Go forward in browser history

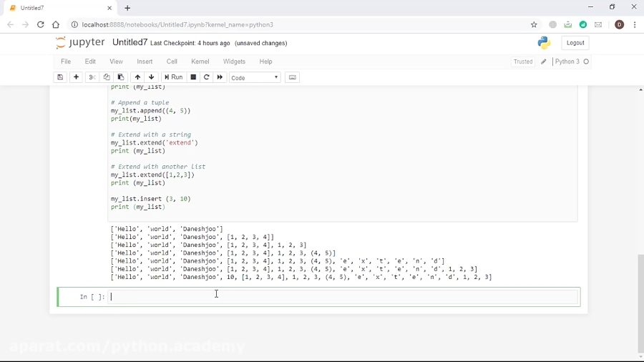coord(26,24)
